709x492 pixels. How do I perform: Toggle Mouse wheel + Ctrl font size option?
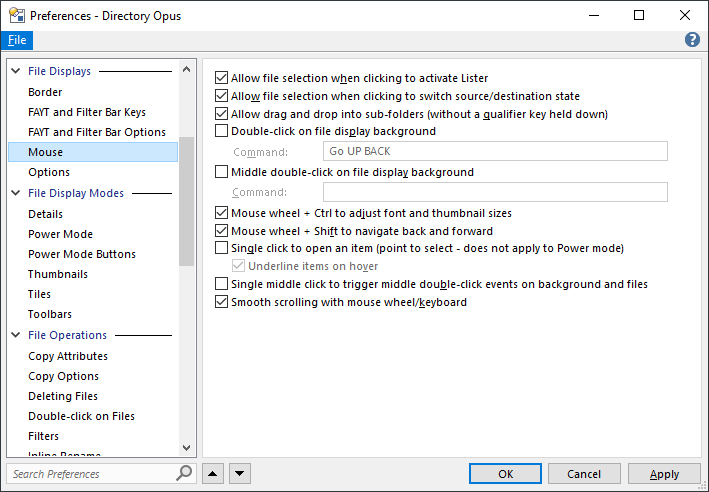click(x=221, y=213)
